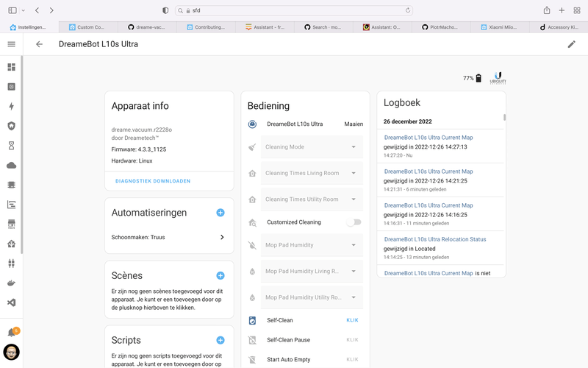
Task: Open Cleaning Times Living Room dropdown
Action: coord(312,173)
